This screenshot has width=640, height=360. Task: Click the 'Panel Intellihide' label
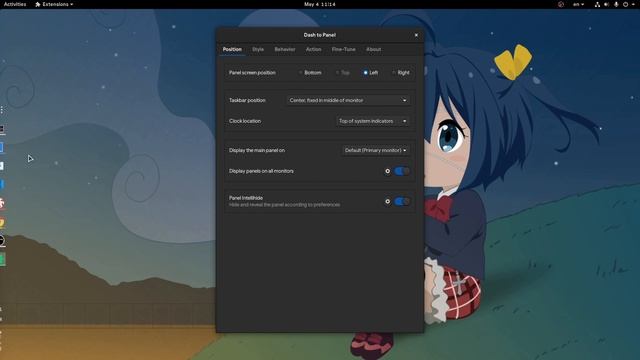pos(246,198)
